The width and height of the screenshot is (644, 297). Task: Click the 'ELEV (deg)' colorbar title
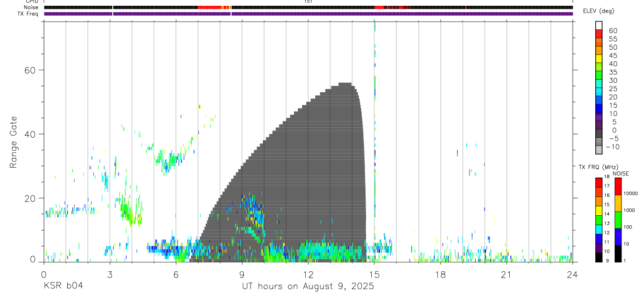598,11
